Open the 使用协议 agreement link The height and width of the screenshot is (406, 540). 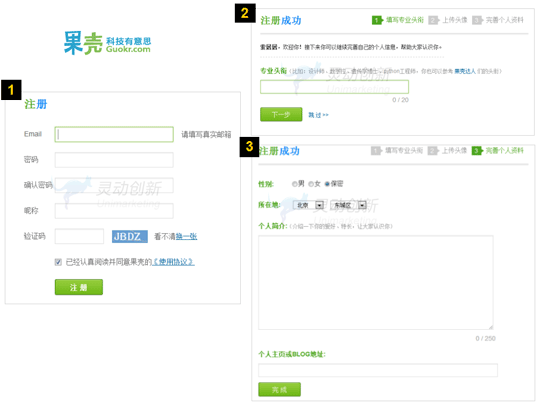click(x=173, y=262)
